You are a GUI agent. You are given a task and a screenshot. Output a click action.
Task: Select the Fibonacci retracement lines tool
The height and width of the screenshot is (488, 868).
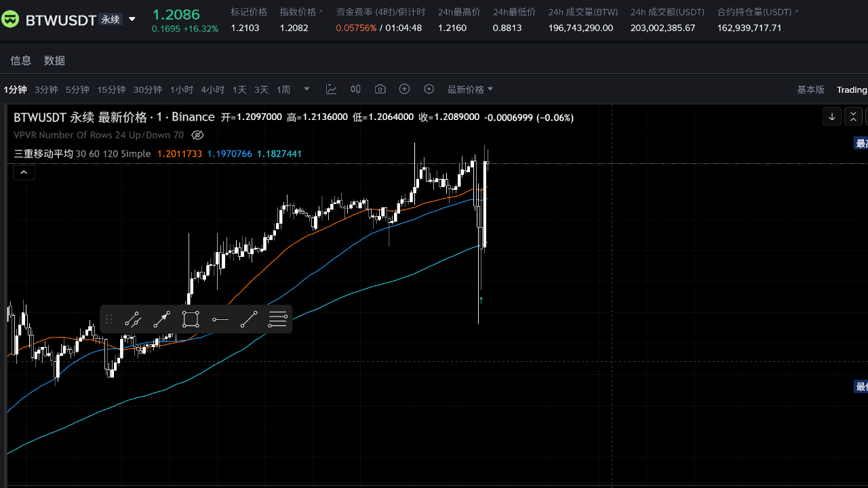pyautogui.click(x=277, y=319)
